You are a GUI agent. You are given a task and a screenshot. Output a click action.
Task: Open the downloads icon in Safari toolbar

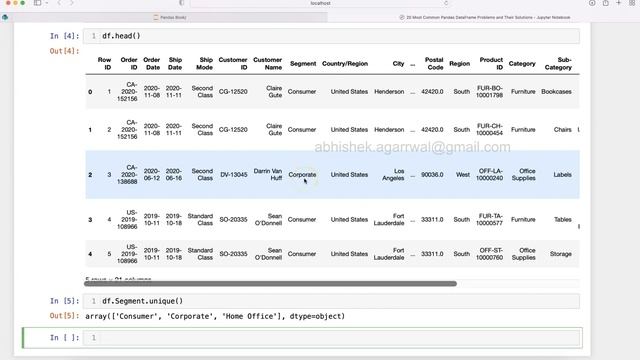point(592,3)
